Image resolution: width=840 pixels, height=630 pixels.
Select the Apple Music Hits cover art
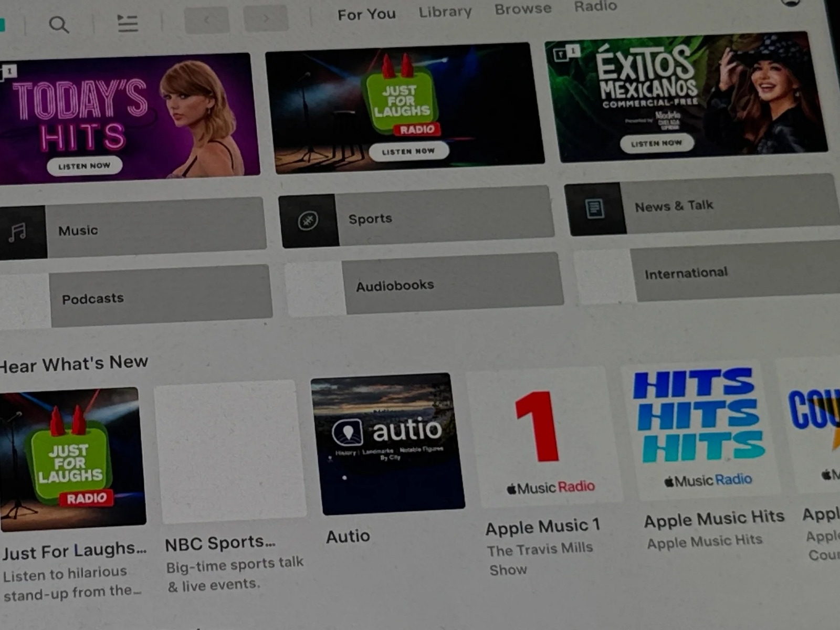[x=701, y=430]
